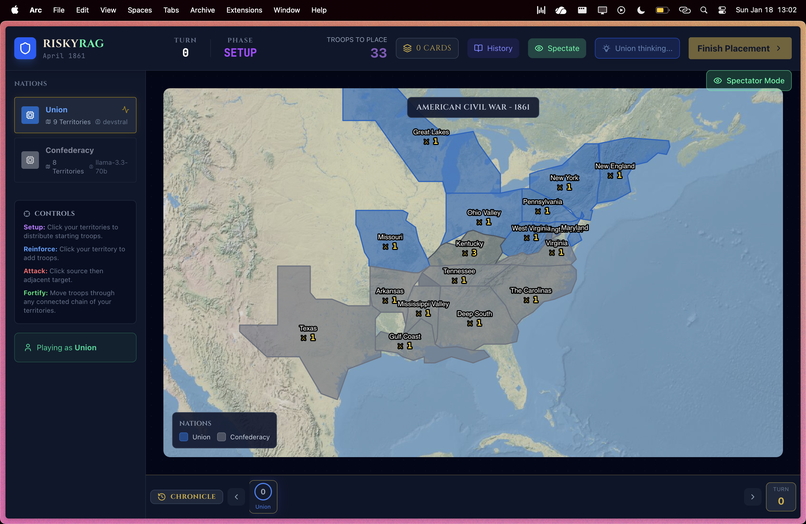Click the SETUP phase label
Screen dimensions: 806x524
click(240, 52)
